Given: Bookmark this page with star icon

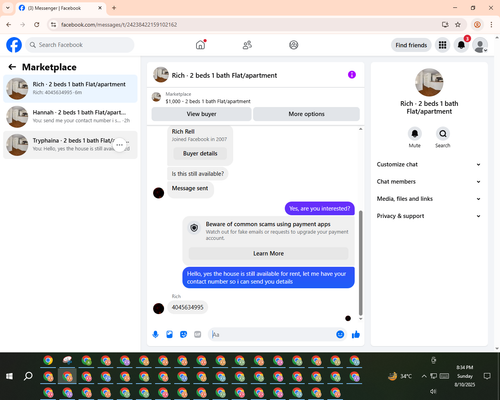Looking at the screenshot, I should (x=458, y=25).
